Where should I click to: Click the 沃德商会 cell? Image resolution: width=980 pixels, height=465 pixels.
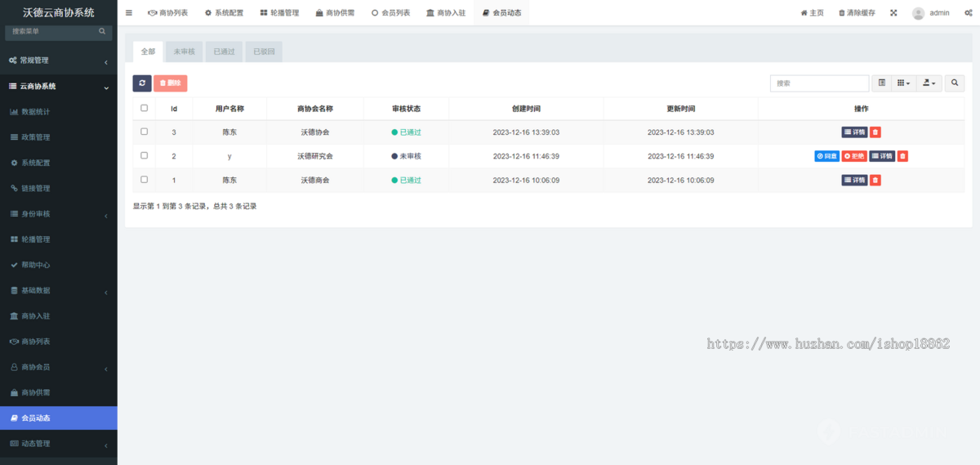[315, 180]
